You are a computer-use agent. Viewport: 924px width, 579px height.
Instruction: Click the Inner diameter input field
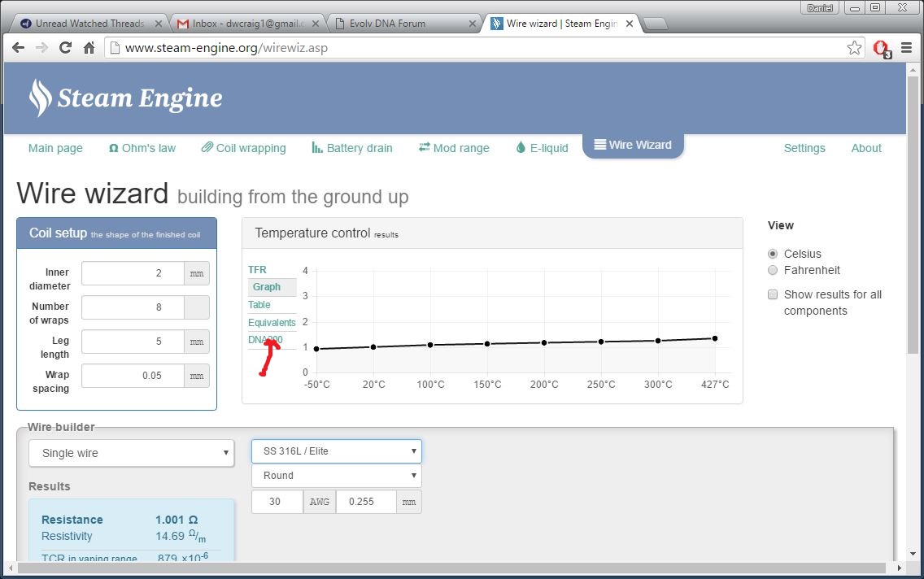(x=133, y=273)
